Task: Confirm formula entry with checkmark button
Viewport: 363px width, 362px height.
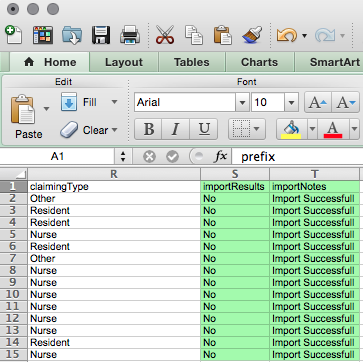Action: tap(172, 156)
